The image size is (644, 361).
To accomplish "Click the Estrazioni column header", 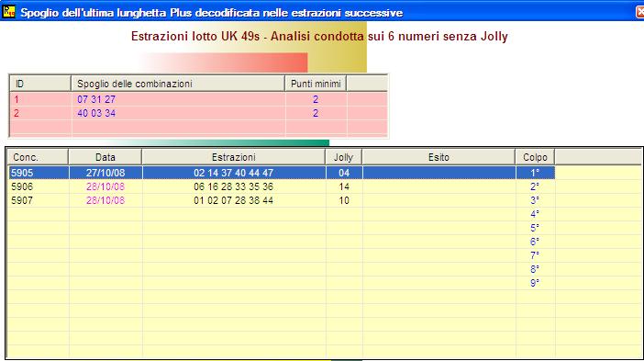I will coord(233,157).
